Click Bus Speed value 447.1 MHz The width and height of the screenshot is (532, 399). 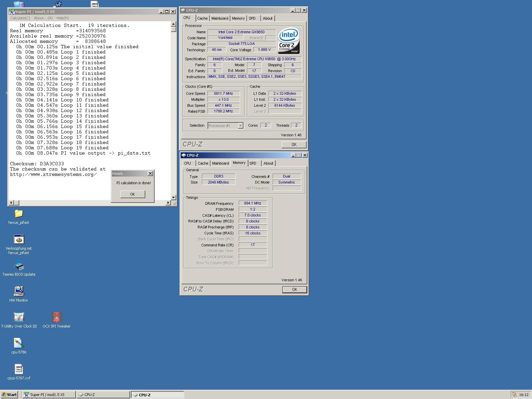point(223,106)
